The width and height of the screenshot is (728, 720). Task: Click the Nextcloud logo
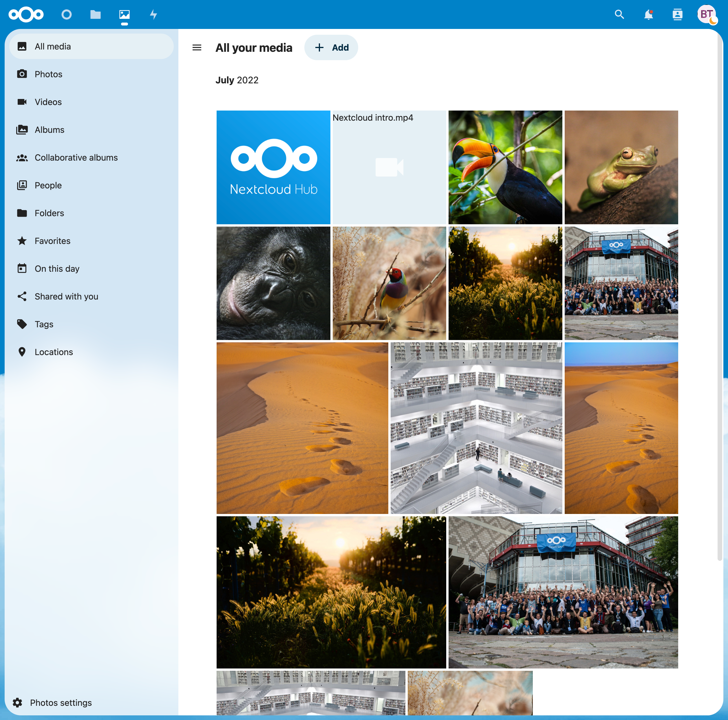[26, 15]
